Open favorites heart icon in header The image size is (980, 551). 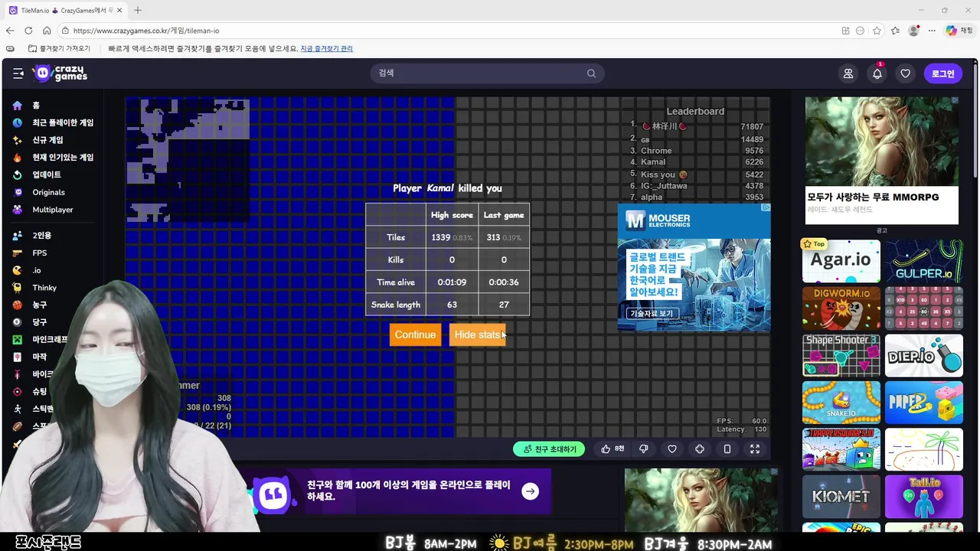click(x=906, y=73)
